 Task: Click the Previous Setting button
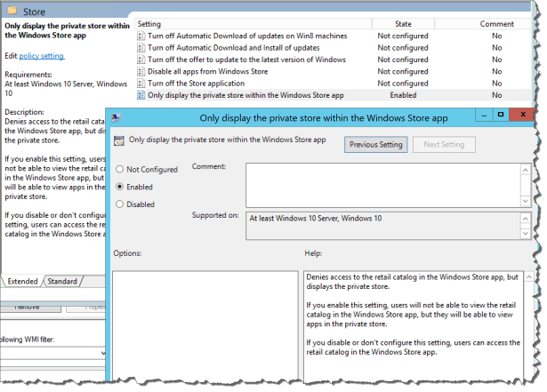(376, 144)
